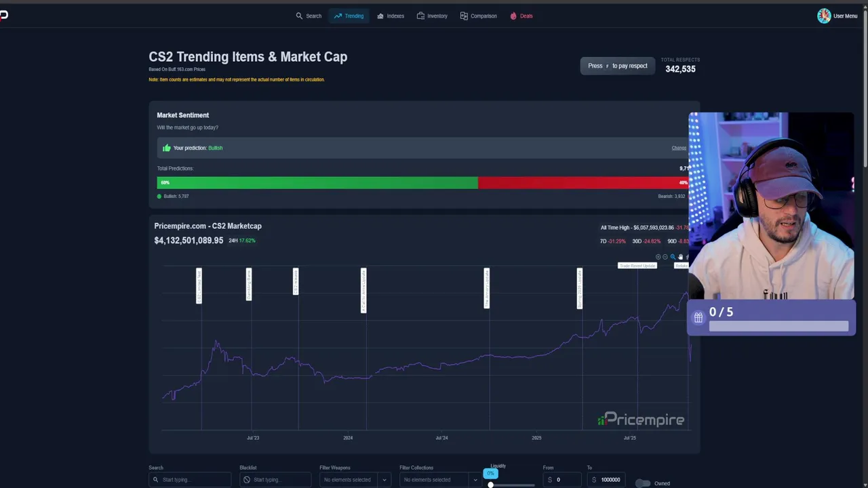Image resolution: width=868 pixels, height=488 pixels.
Task: Click the 24H 17.62% change text
Action: (x=242, y=241)
